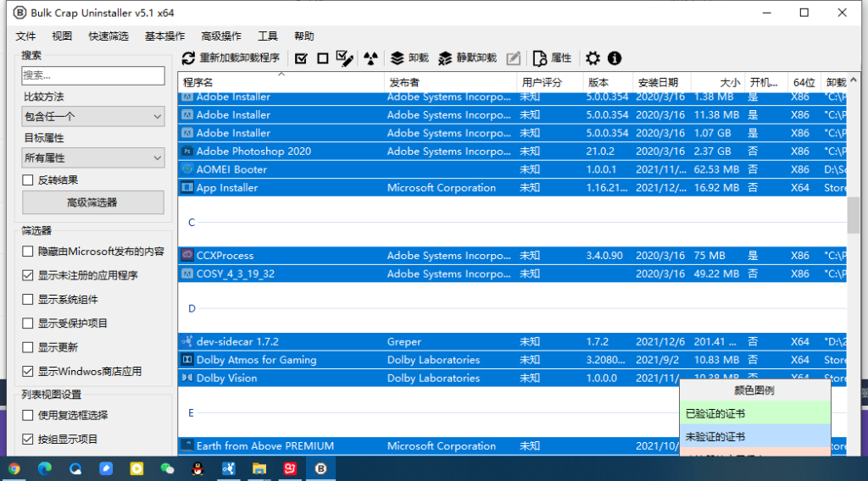Click the select-all checked box toolbar icon
The width and height of the screenshot is (868, 481).
click(301, 58)
